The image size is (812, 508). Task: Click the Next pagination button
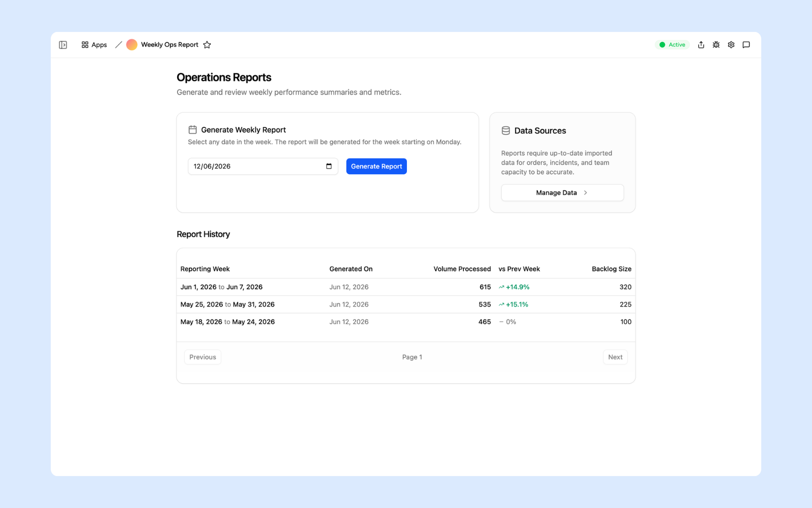pyautogui.click(x=615, y=357)
